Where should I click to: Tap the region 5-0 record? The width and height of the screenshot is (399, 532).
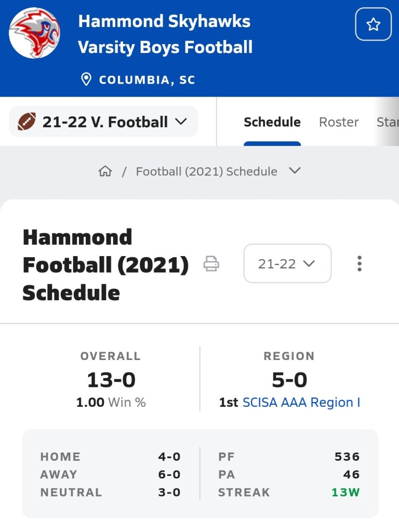pos(289,380)
